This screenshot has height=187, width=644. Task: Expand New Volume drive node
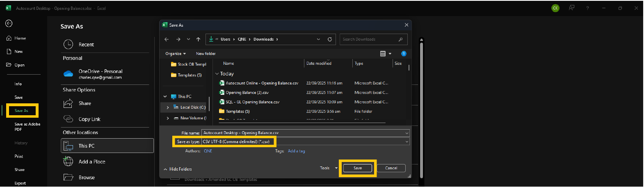tap(168, 118)
